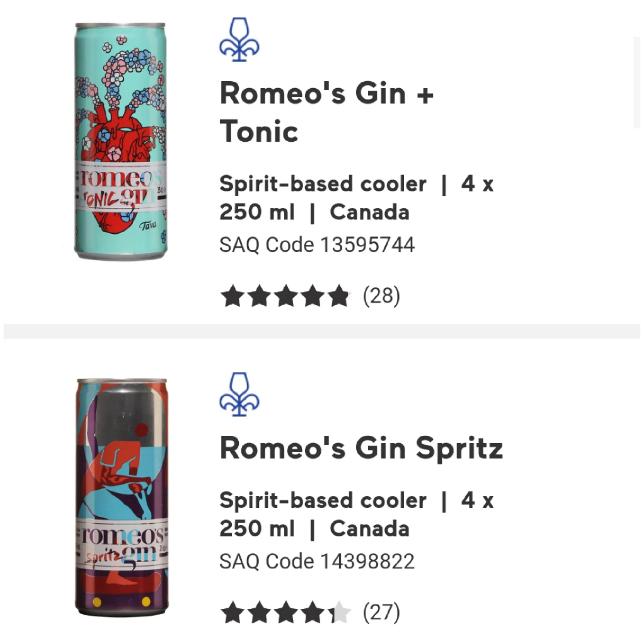Click "Spirit-based cooler" under Romeo's Gin Spritz
Viewport: 644px width, 644px height.
323,500
